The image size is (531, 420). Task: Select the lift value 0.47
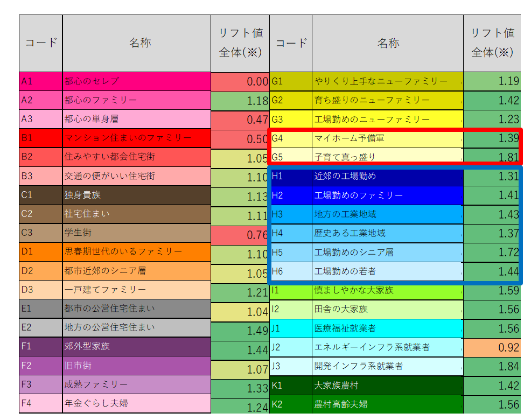[x=240, y=120]
